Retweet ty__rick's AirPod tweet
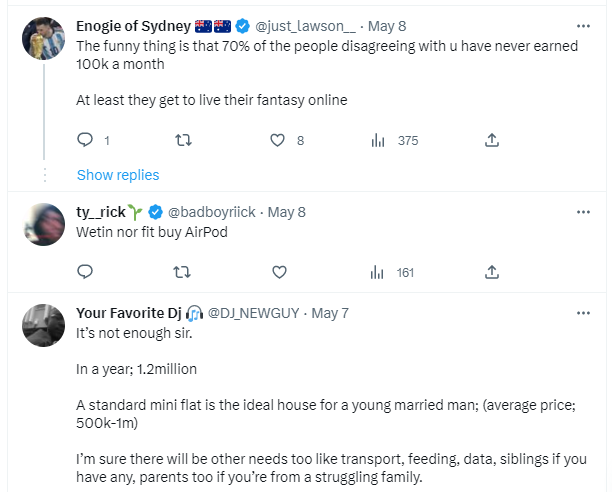Screen dimensions: 612x492 click(x=182, y=271)
